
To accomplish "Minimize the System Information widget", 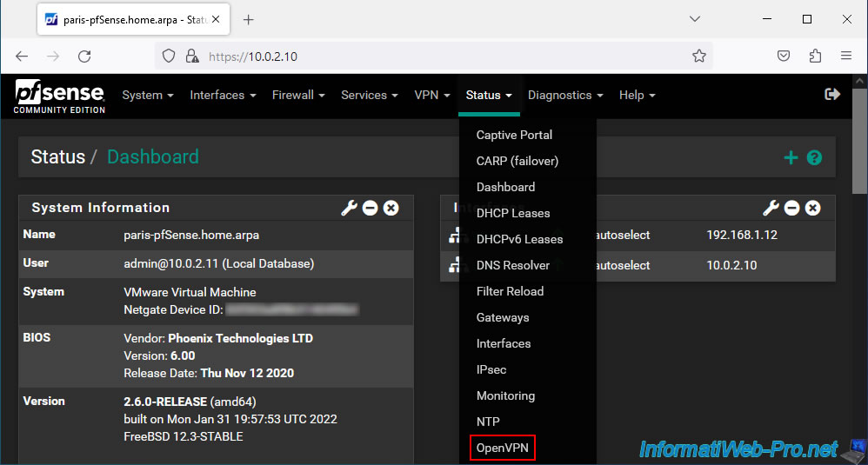I will coord(370,208).
